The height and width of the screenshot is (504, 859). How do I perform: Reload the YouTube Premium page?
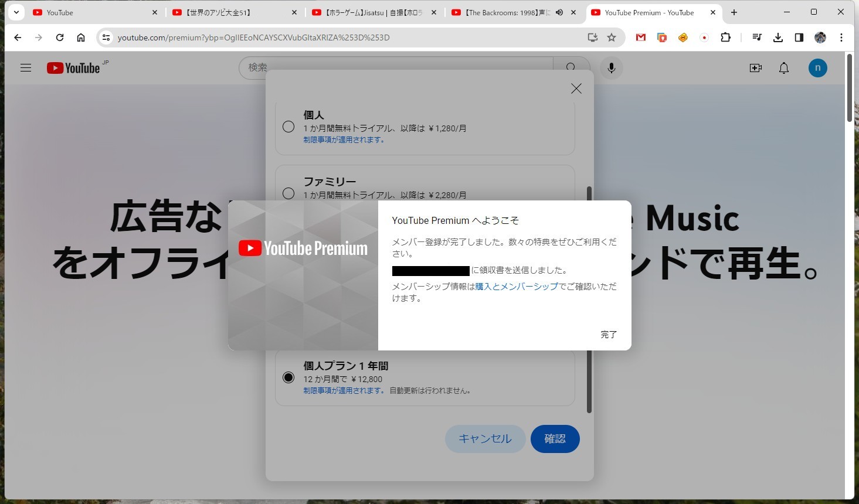60,38
